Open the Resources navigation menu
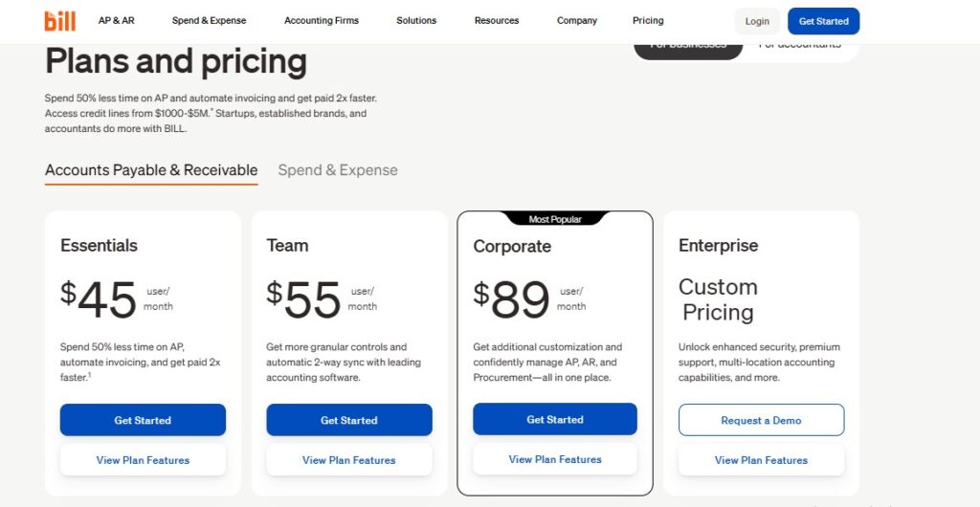 tap(497, 21)
